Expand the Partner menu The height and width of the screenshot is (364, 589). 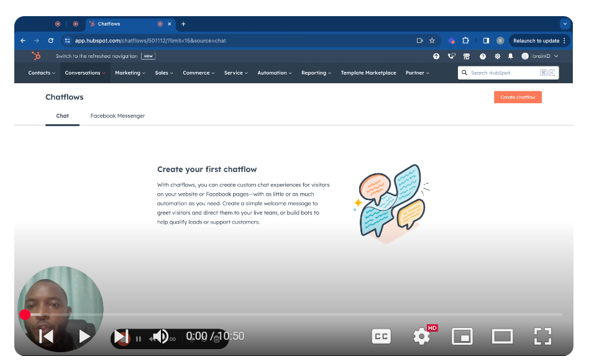[x=418, y=73]
